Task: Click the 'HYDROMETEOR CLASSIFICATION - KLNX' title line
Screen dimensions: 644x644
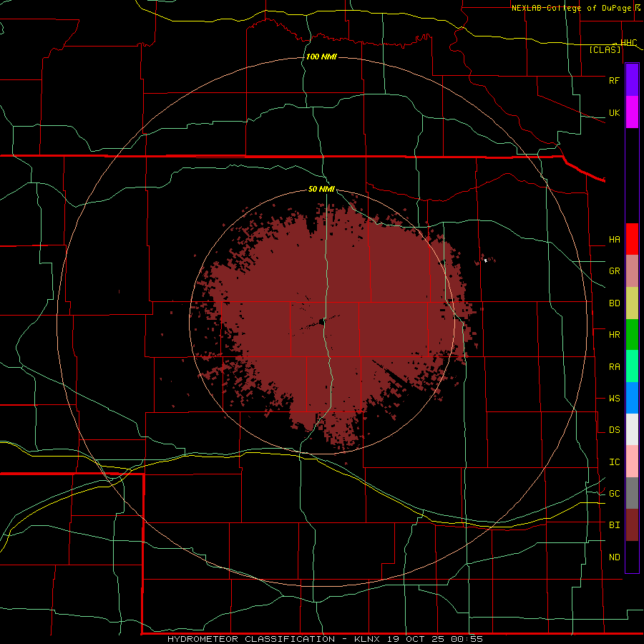Action: (273, 639)
